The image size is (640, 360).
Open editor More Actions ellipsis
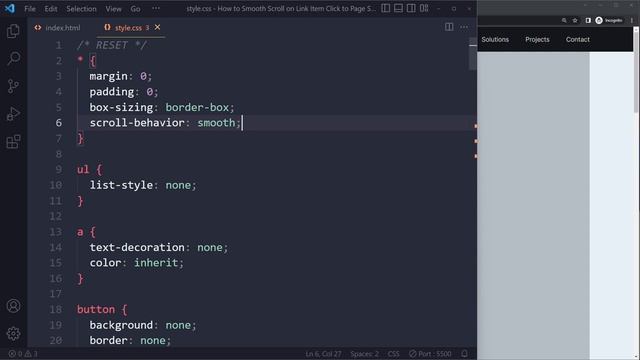point(464,27)
